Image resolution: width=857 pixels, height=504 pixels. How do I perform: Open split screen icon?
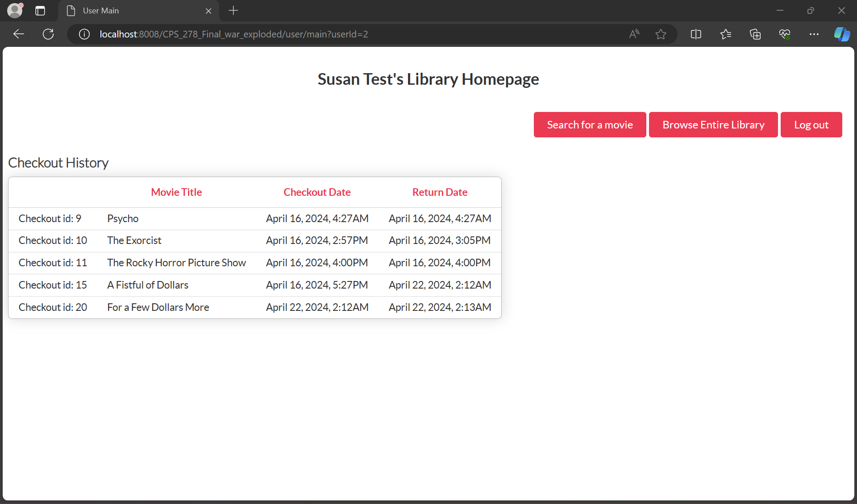696,34
